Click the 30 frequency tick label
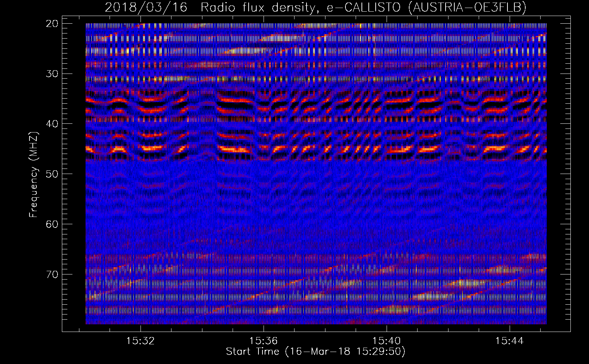The width and height of the screenshot is (589, 364). [x=52, y=74]
